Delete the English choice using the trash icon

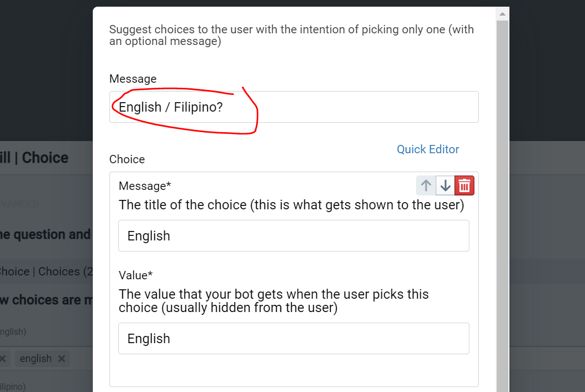coord(464,185)
